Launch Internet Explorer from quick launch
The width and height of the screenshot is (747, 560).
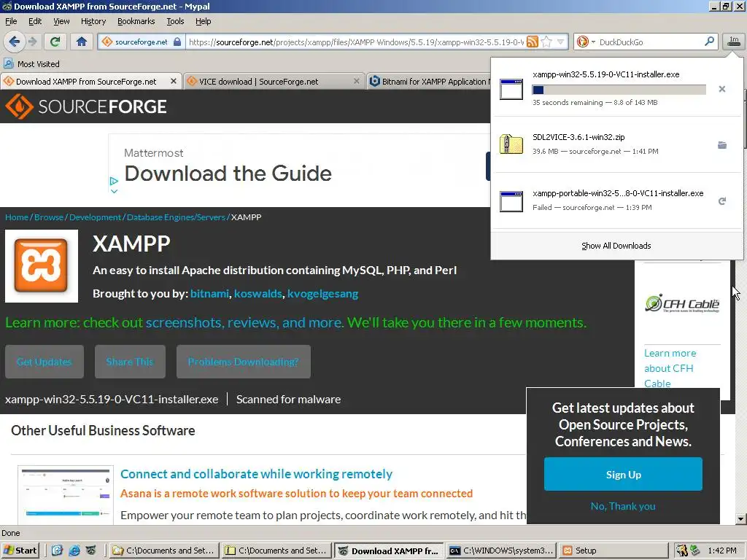coord(74,551)
